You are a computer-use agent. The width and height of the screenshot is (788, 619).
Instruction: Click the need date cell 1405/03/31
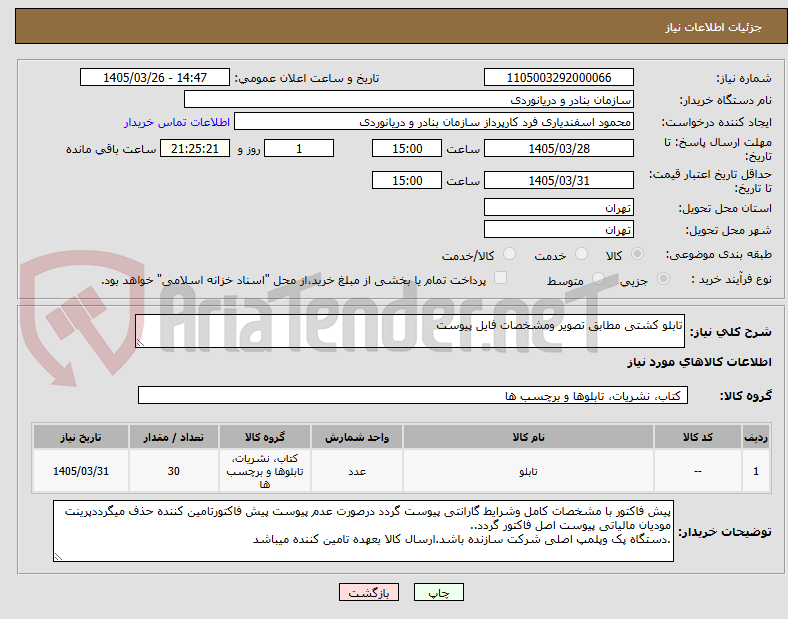pyautogui.click(x=80, y=471)
